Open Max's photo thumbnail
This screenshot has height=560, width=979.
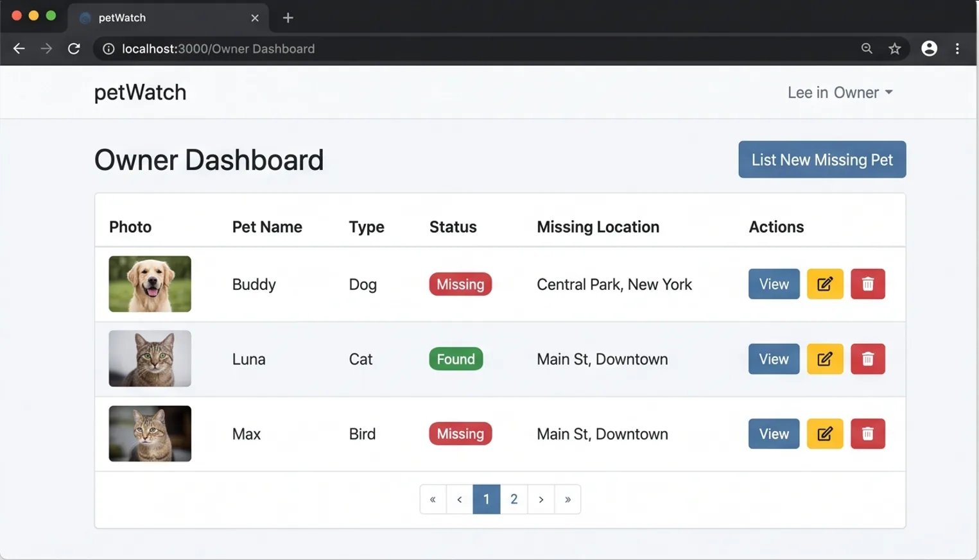pos(150,434)
